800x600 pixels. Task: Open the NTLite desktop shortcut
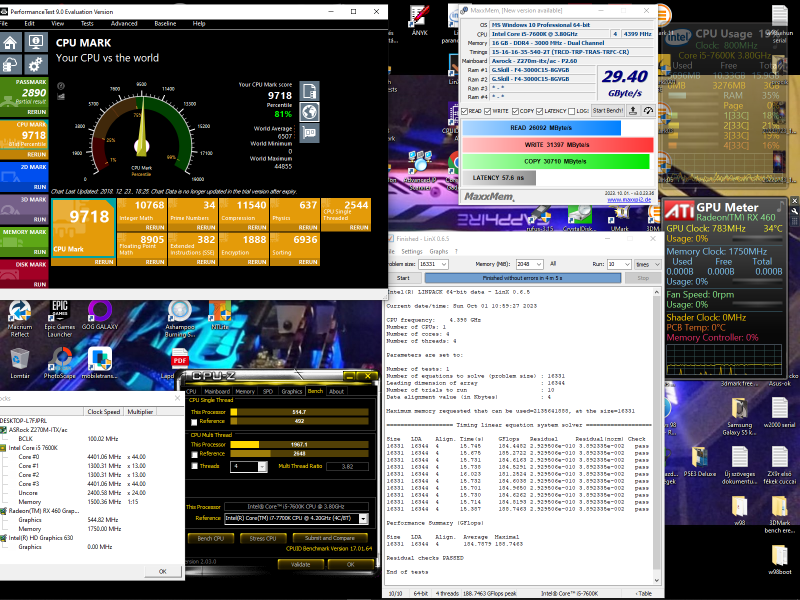[220, 315]
